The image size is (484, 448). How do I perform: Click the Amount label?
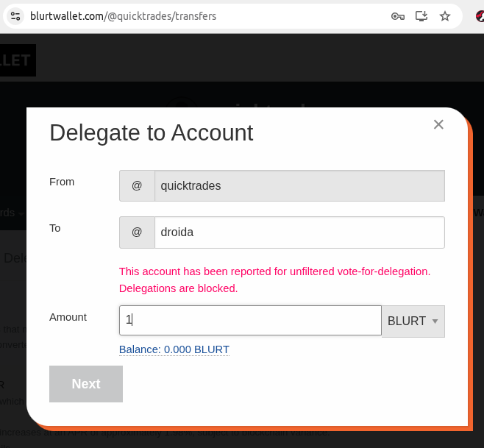[68, 317]
